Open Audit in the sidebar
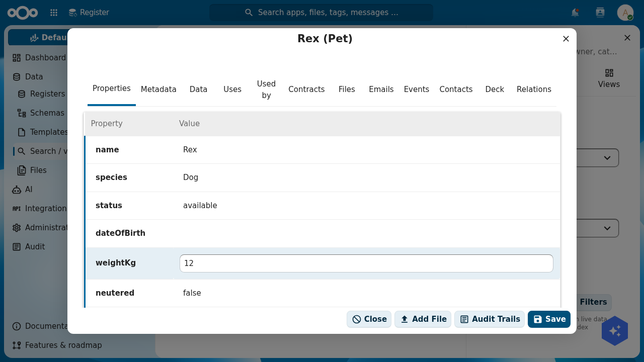Viewport: 644px width, 362px height. 35,247
